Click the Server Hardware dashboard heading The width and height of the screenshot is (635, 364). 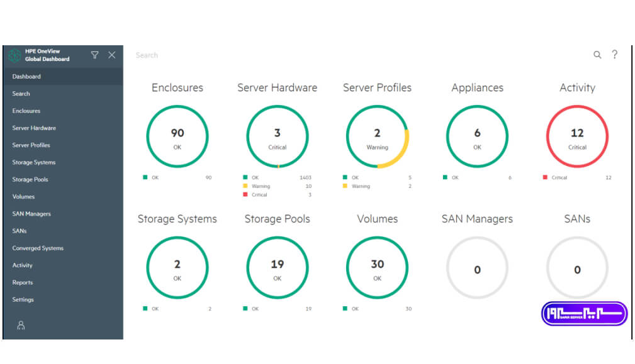click(x=277, y=88)
